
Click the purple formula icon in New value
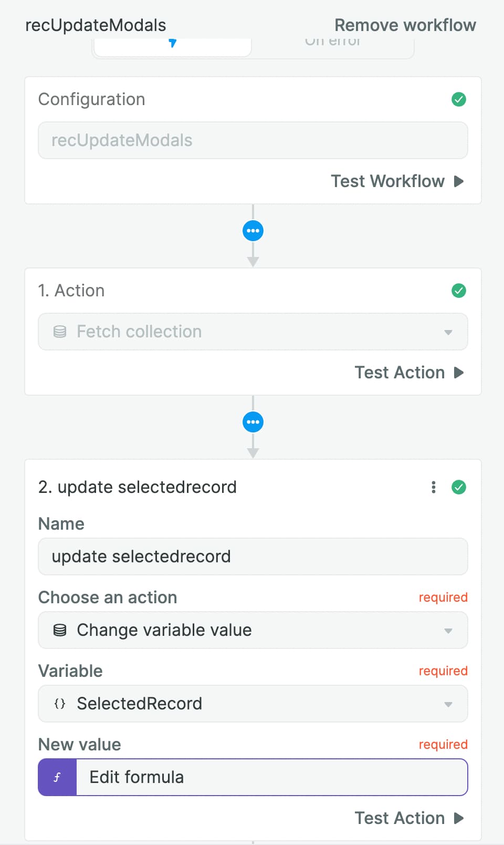point(57,777)
